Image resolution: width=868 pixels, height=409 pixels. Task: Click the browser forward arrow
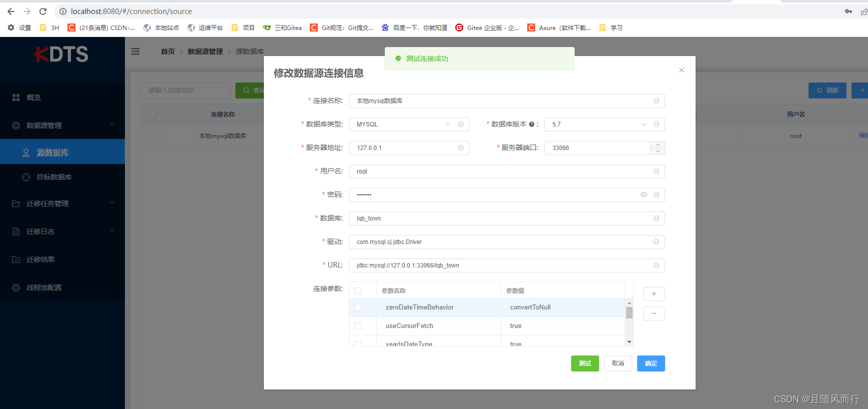point(27,11)
